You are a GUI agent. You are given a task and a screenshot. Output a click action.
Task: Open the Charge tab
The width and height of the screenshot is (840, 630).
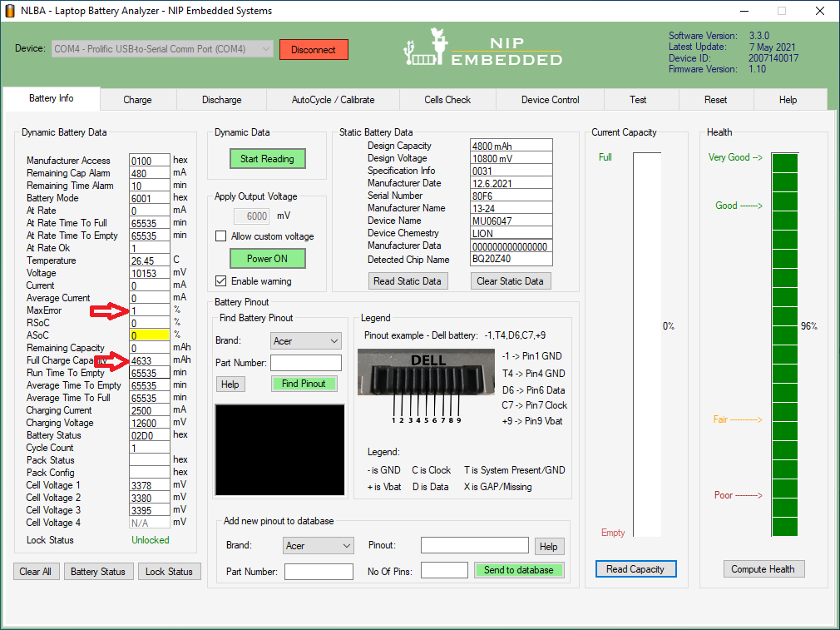[x=138, y=100]
